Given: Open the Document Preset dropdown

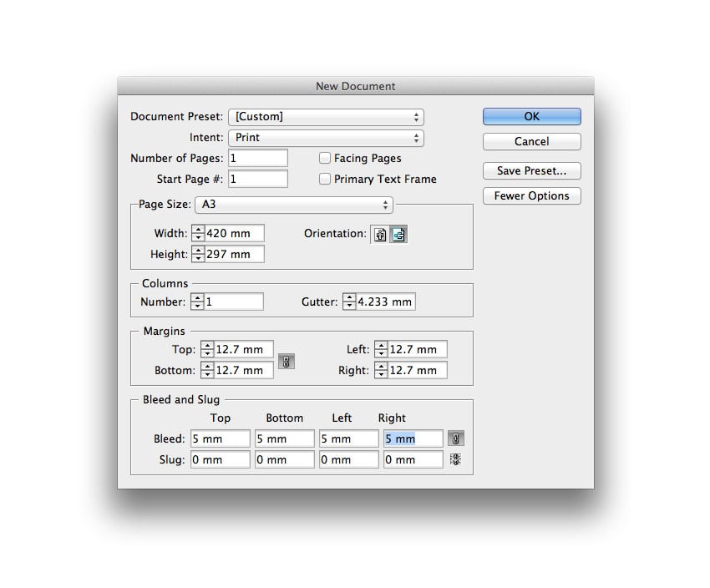Looking at the screenshot, I should (326, 117).
